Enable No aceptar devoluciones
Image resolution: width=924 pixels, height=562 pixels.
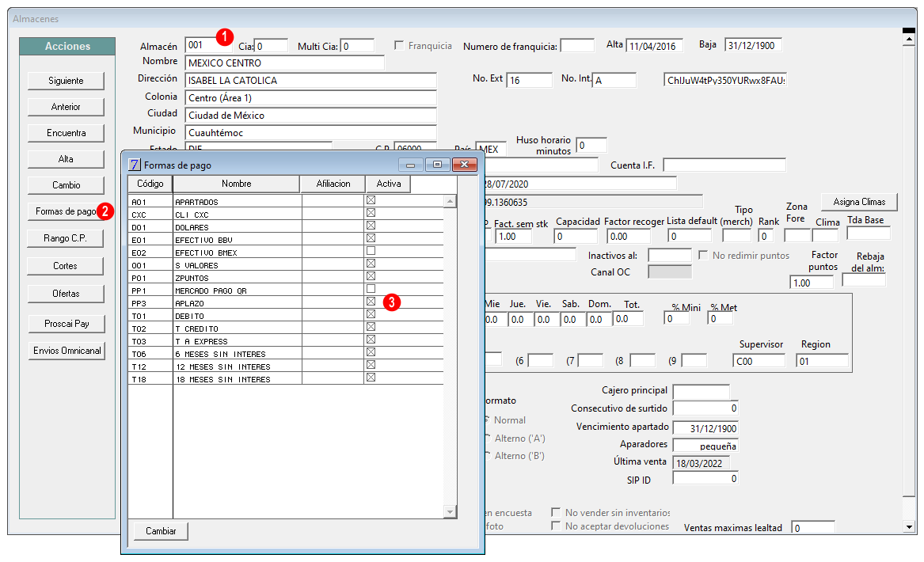556,526
